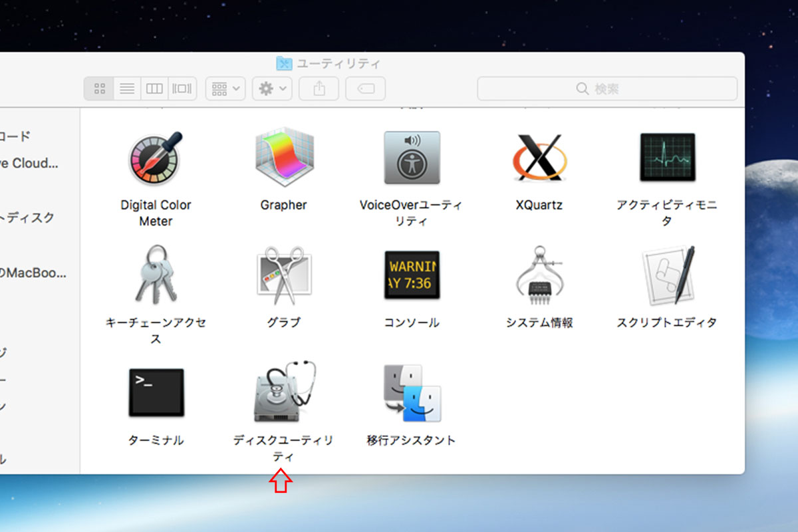The width and height of the screenshot is (798, 532).
Task: Click the ユーティリティ folder title icon
Action: point(284,64)
